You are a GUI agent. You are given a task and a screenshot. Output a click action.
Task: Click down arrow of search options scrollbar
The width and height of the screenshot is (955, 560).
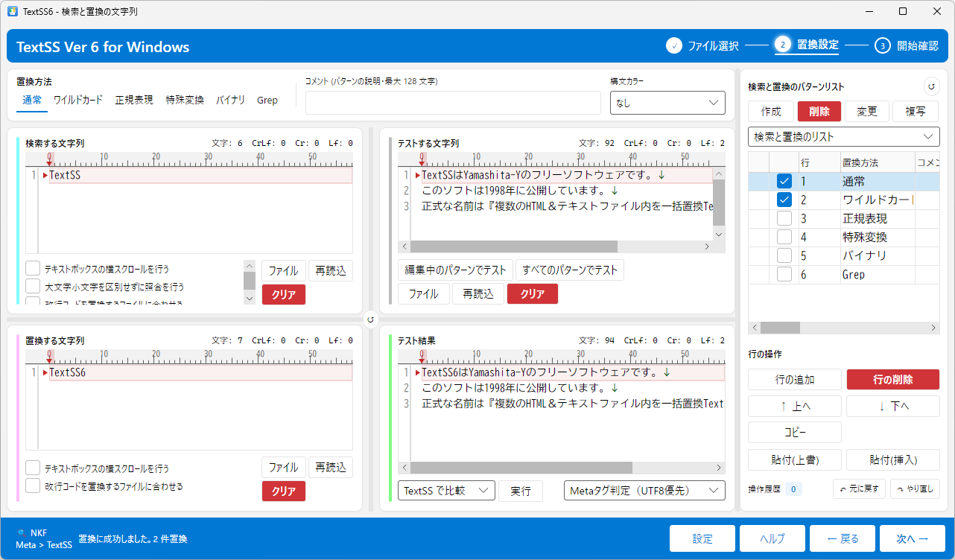(x=250, y=298)
